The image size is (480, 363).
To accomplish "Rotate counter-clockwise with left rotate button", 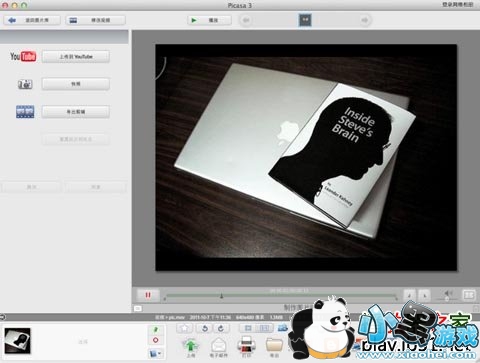I will pyautogui.click(x=205, y=328).
